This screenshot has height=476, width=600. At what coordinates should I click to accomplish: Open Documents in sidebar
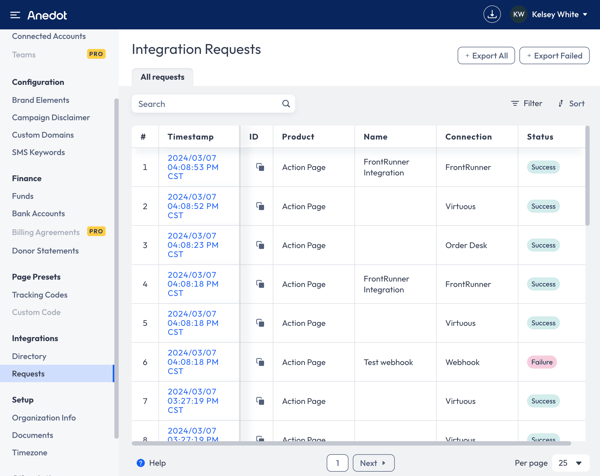point(33,435)
